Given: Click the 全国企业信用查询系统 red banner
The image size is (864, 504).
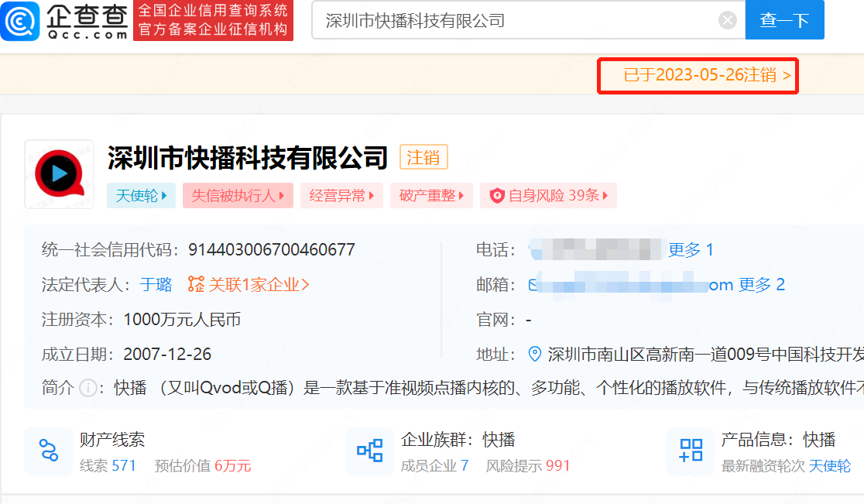Looking at the screenshot, I should (x=213, y=20).
